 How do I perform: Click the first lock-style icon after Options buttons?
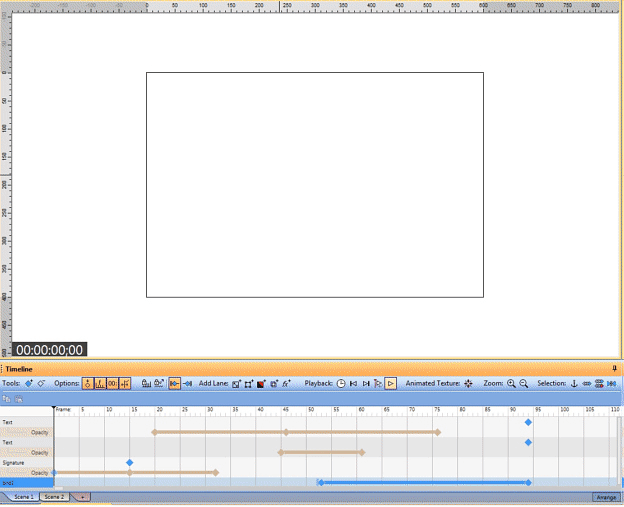point(146,383)
